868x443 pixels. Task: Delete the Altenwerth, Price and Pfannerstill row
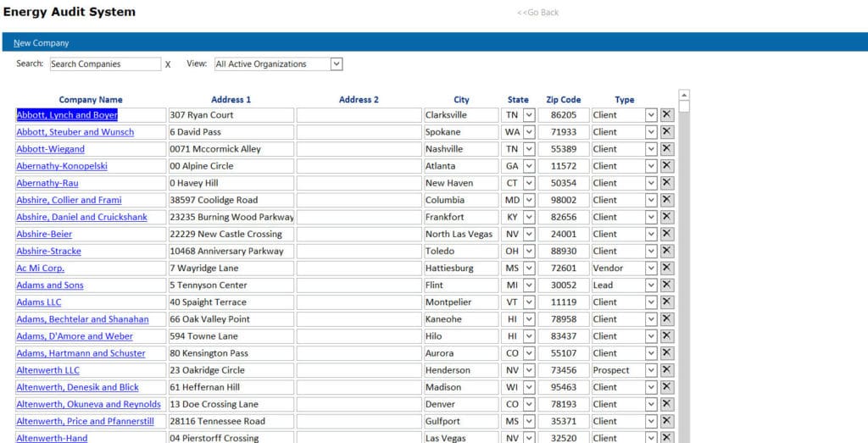pos(667,422)
